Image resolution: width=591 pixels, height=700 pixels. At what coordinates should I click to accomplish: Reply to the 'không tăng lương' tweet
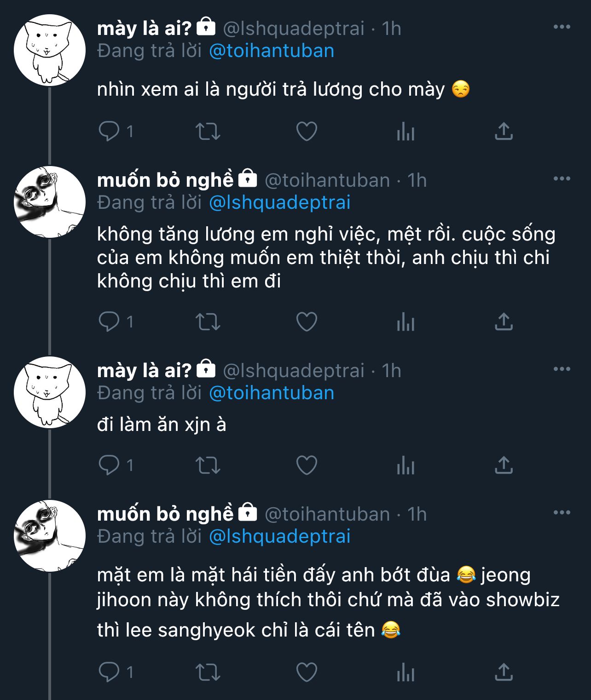point(109,321)
